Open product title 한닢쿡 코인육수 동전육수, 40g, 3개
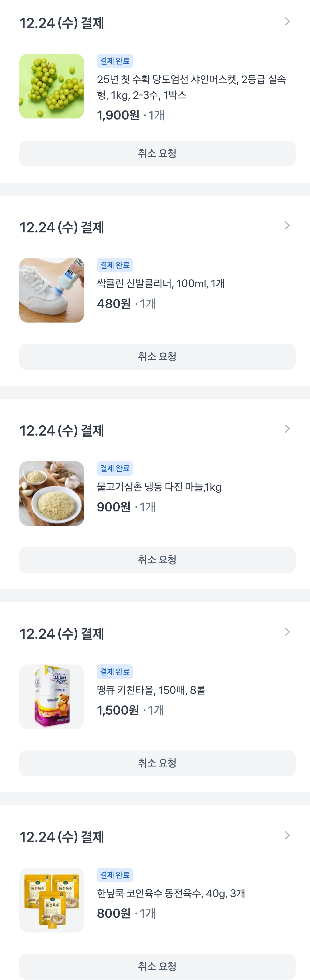 point(171,893)
